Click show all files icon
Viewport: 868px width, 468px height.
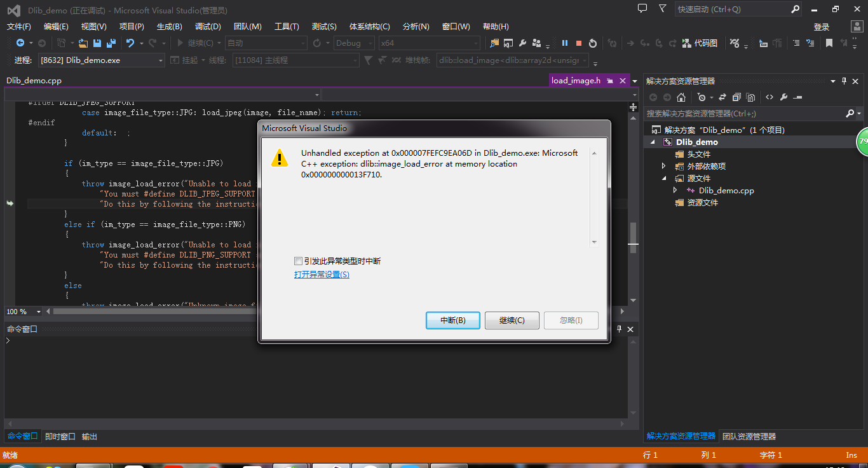point(751,97)
